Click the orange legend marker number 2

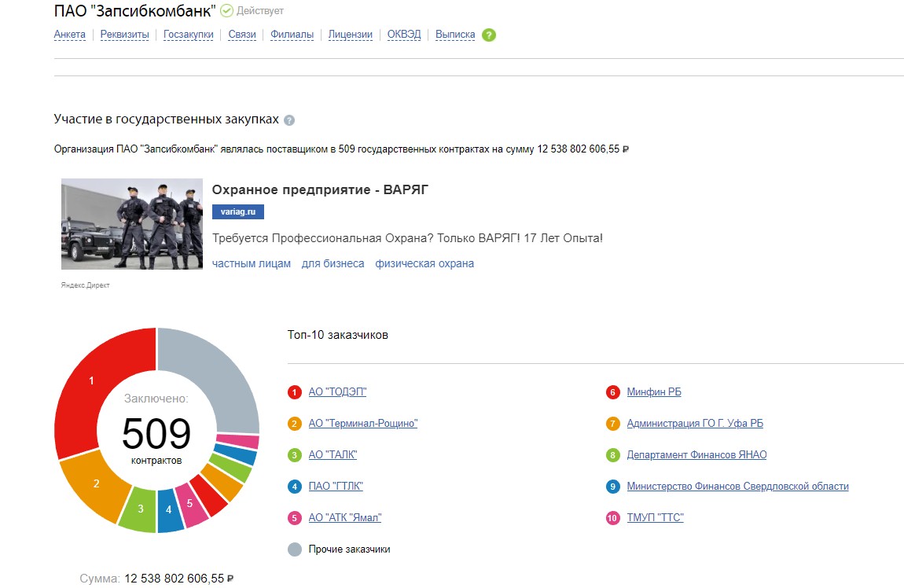click(x=295, y=424)
